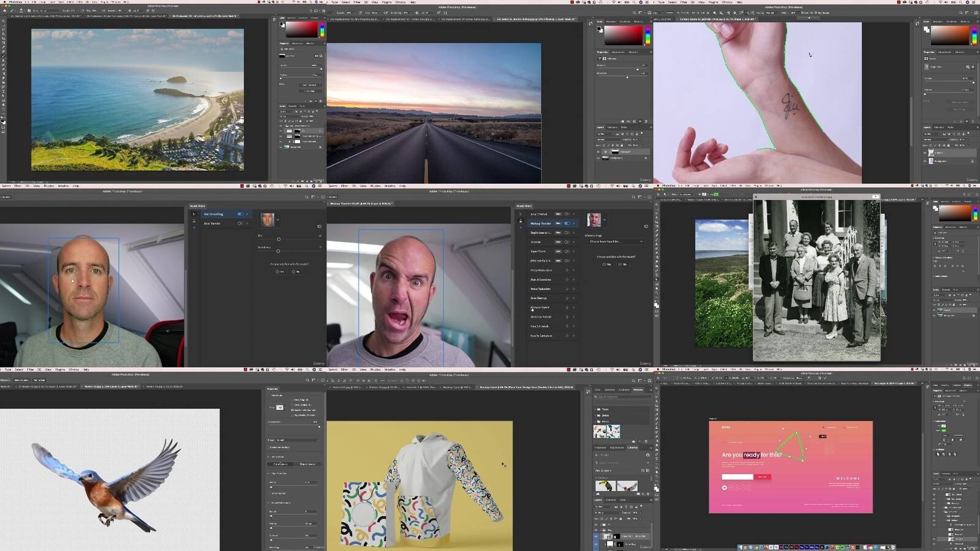
Task: Select the toucan thumbnail in Libraries panel
Action: (605, 486)
